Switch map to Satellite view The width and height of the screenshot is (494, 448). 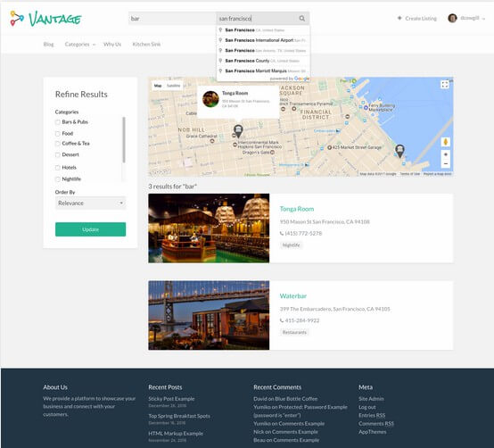[x=173, y=86]
